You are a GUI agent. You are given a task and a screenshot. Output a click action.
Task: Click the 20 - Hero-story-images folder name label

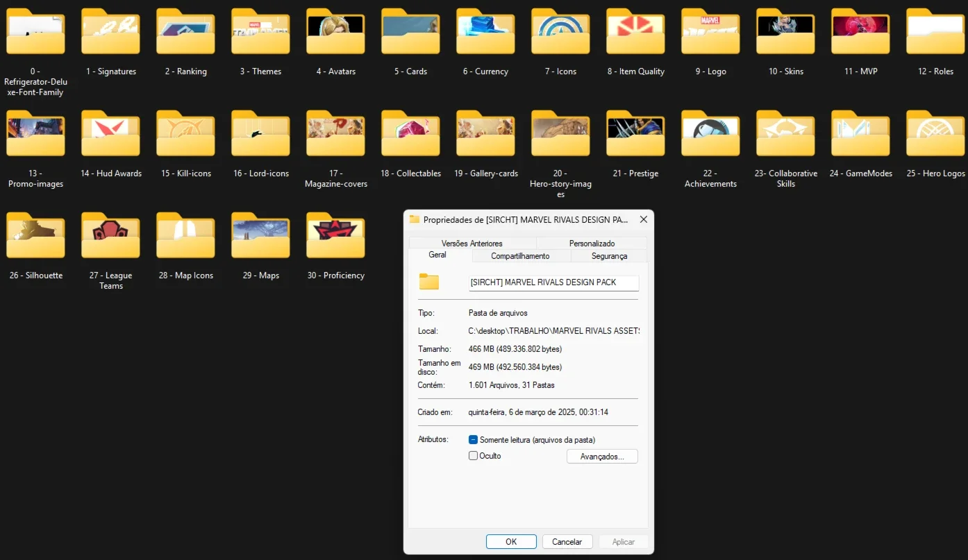560,184
